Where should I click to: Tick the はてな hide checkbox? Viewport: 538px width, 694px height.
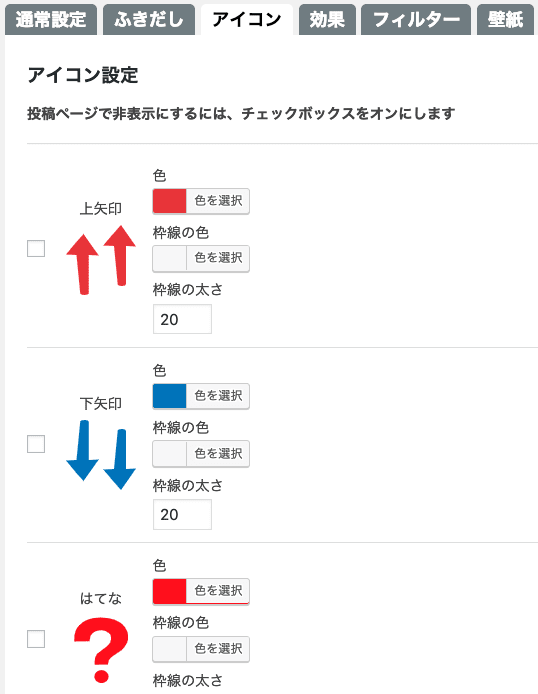click(x=36, y=639)
